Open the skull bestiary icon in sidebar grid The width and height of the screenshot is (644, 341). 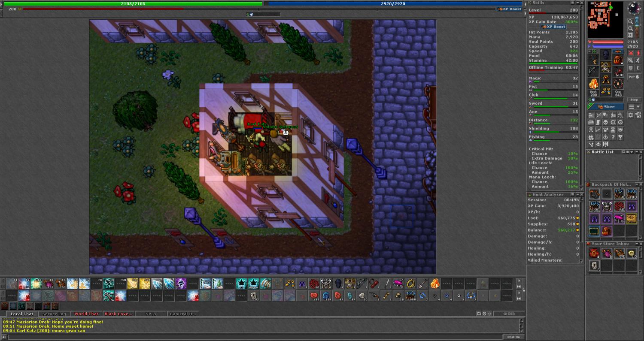pyautogui.click(x=605, y=122)
